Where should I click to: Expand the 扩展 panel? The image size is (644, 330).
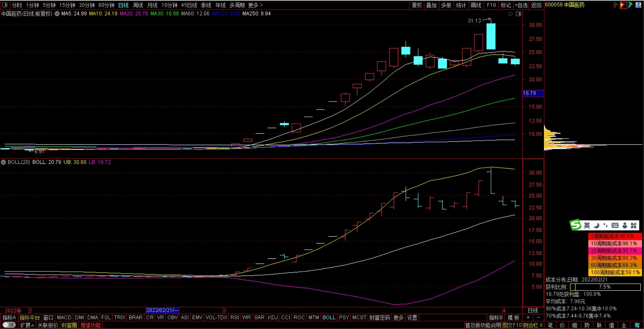pyautogui.click(x=27, y=325)
